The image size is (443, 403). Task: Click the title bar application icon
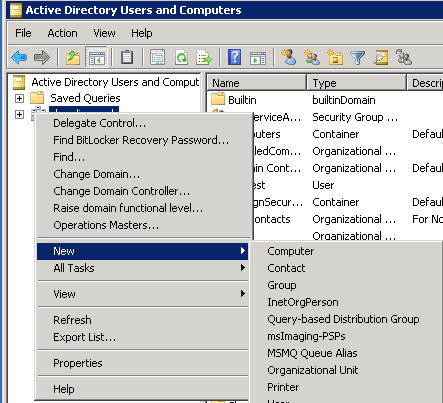pyautogui.click(x=16, y=10)
